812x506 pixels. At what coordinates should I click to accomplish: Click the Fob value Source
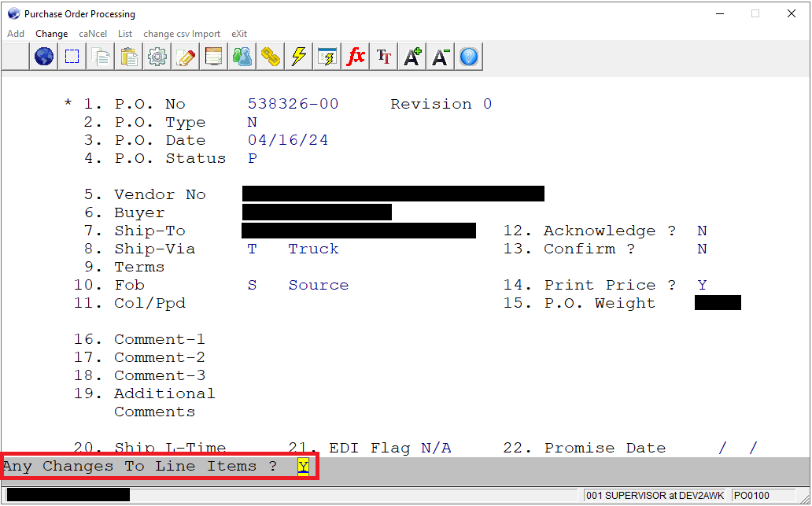pyautogui.click(x=319, y=285)
